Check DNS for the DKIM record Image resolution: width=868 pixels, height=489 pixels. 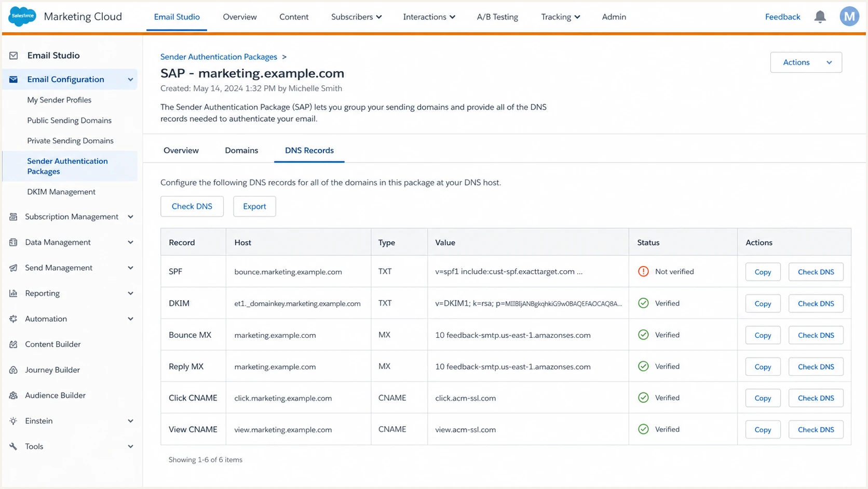816,303
